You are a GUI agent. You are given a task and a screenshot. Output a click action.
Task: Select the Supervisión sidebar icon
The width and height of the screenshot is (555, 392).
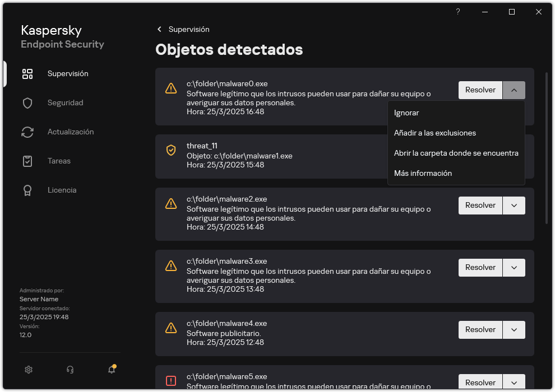[27, 73]
